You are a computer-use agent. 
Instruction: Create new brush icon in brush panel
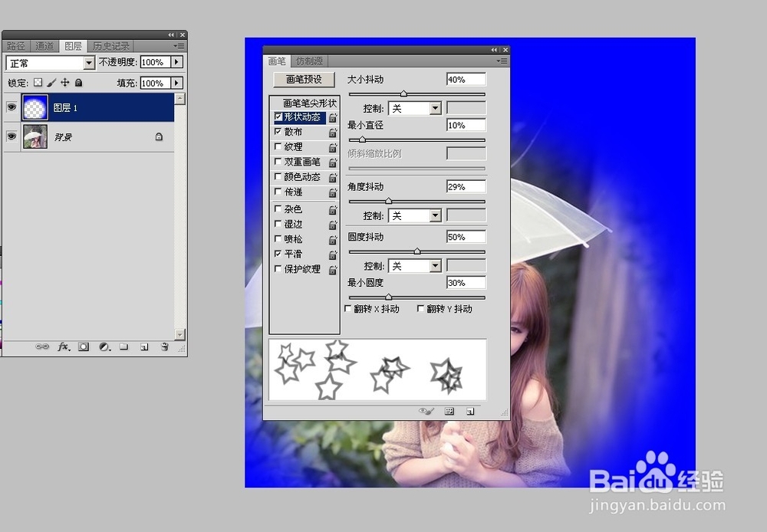470,411
